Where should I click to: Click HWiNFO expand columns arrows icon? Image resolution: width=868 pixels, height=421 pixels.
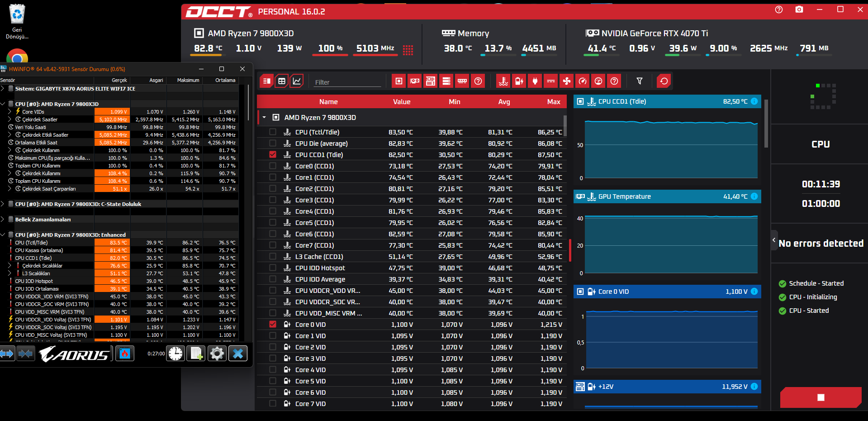coord(7,353)
